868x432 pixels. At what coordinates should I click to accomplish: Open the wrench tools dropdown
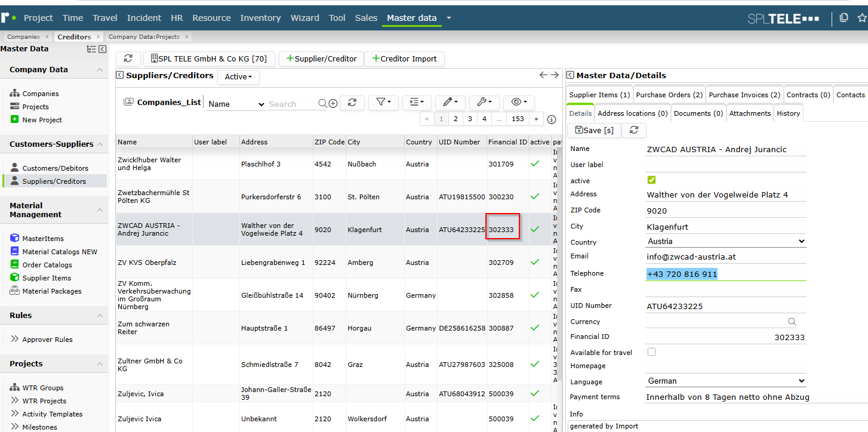[x=484, y=103]
